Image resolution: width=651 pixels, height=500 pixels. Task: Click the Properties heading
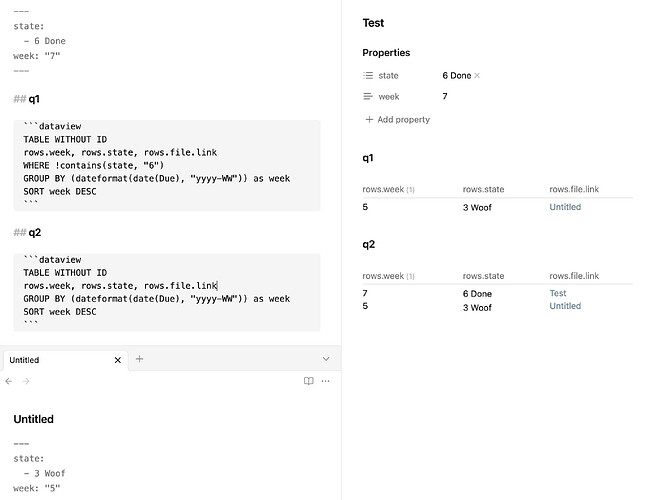(x=386, y=53)
